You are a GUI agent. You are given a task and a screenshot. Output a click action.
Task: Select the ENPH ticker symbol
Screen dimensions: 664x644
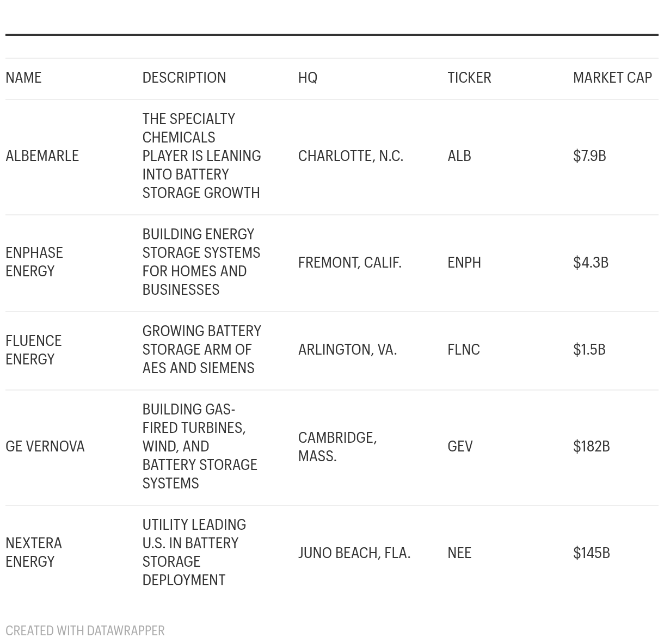tap(464, 262)
